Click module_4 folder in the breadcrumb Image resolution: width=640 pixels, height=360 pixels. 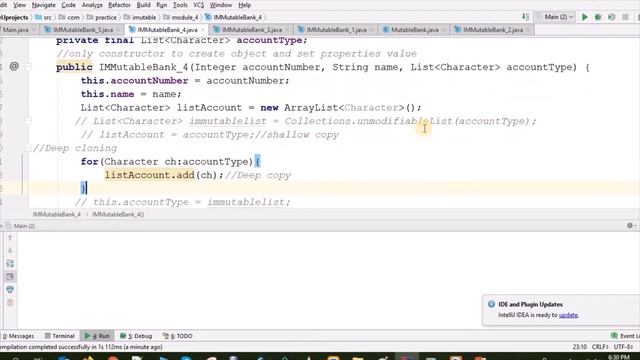click(181, 17)
